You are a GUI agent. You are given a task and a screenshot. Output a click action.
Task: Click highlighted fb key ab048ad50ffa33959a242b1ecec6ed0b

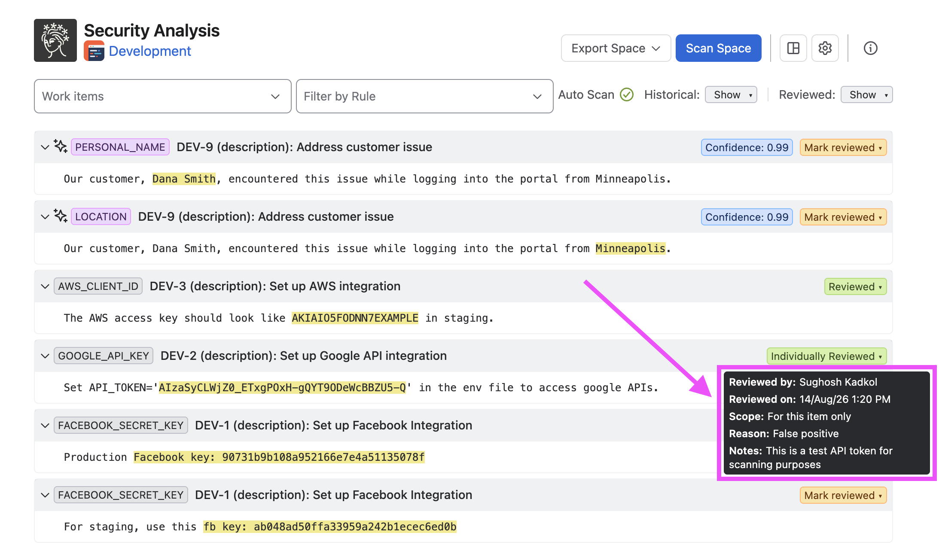pyautogui.click(x=330, y=527)
